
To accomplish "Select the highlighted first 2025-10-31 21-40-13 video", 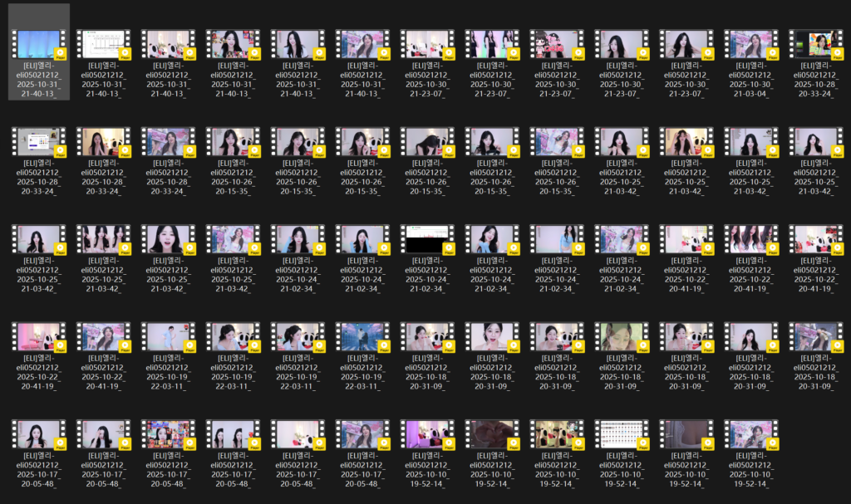I will pos(39,45).
